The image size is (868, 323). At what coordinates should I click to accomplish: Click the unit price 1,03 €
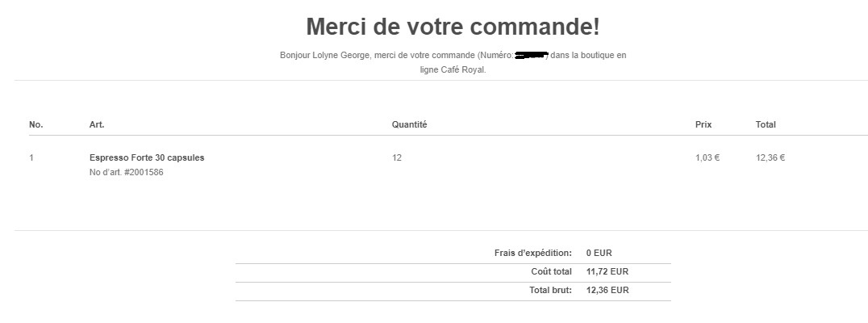(707, 158)
